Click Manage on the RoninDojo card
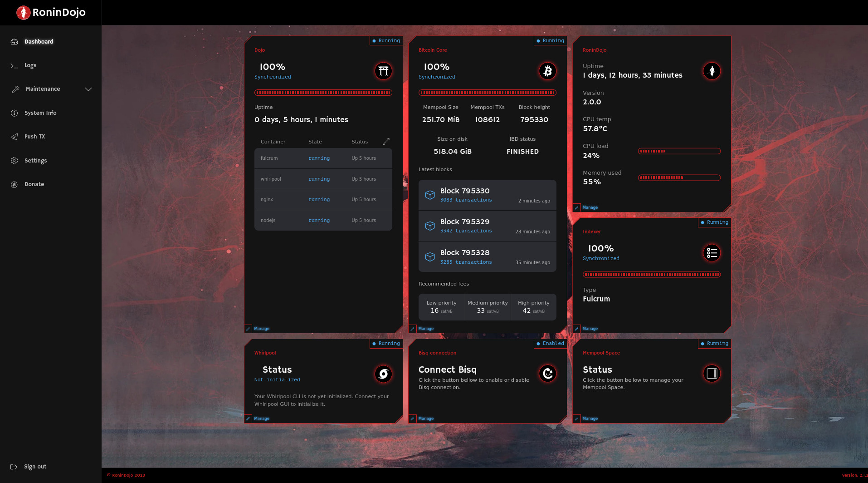 [590, 207]
